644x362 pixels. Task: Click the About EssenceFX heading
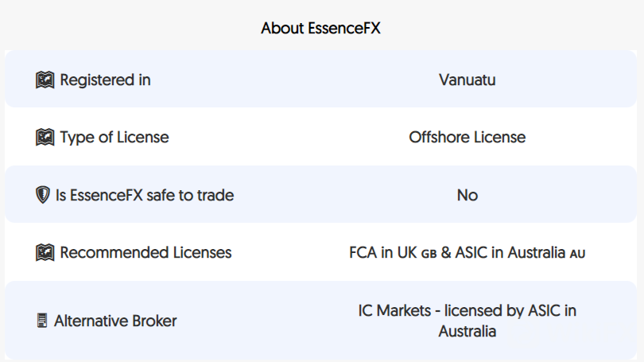[x=320, y=29]
